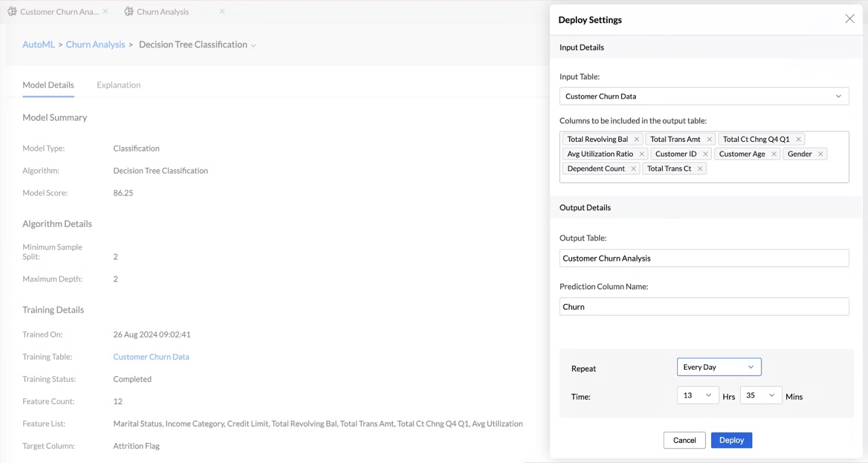Remove the Dependent Count tag
Screen dimensions: 868x463
[633, 168]
